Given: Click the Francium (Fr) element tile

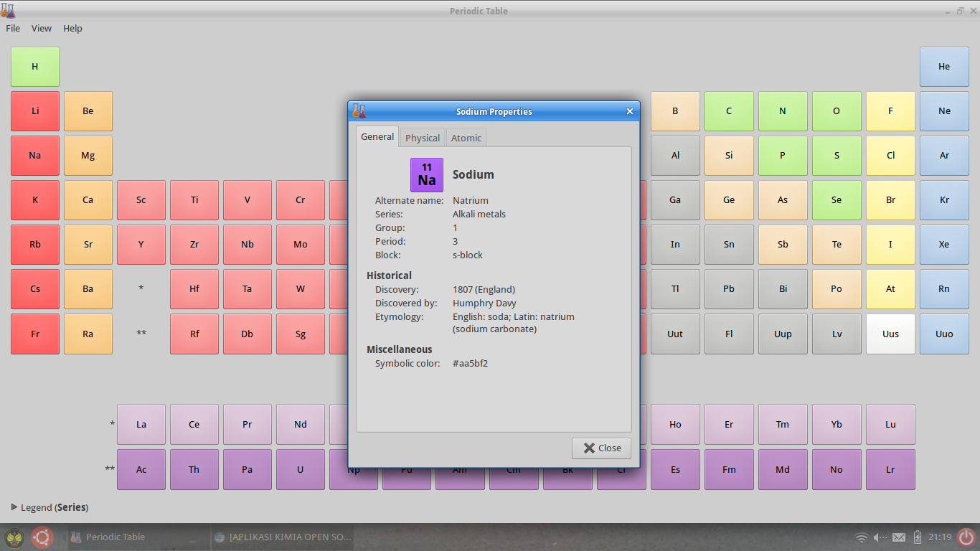Looking at the screenshot, I should click(35, 334).
